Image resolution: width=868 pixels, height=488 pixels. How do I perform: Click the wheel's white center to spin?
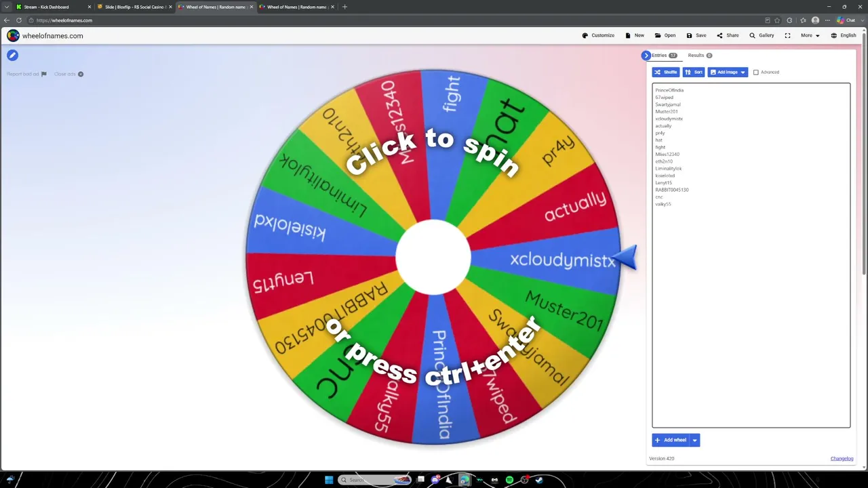tap(433, 258)
